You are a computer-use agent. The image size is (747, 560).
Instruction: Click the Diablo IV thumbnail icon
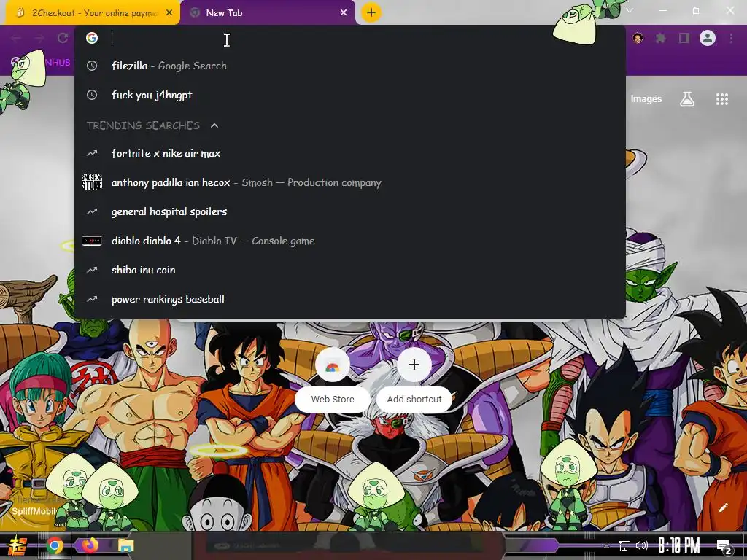92,241
